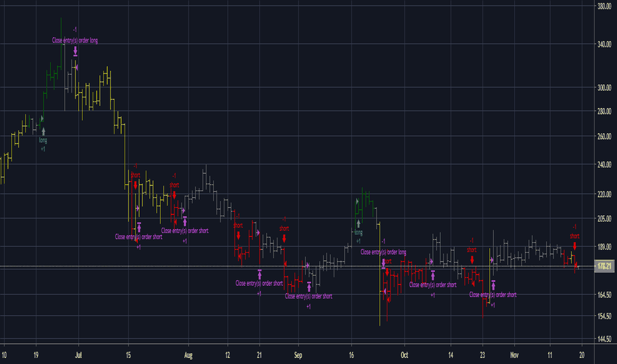
Task: Click the Jul label on time axis
Action: click(78, 355)
